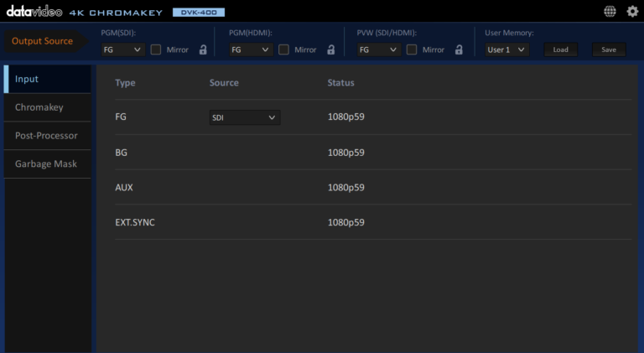Toggle the PGM(HDMI) lock icon
Viewport: 644px width, 353px height.
331,49
